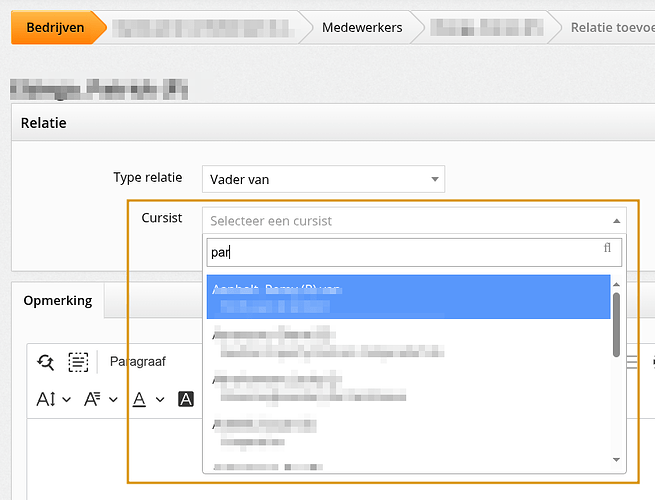Open the font size tool
This screenshot has height=500, width=655.
46,399
